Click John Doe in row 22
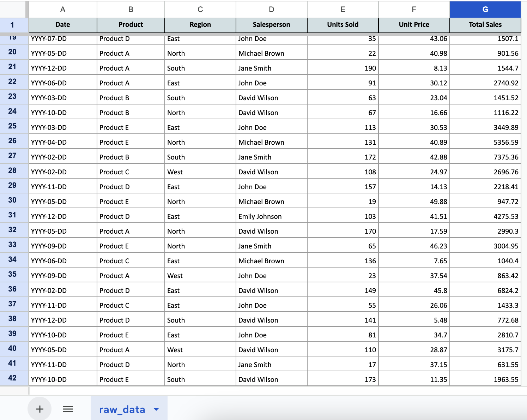Image resolution: width=527 pixels, height=420 pixels. (x=272, y=83)
